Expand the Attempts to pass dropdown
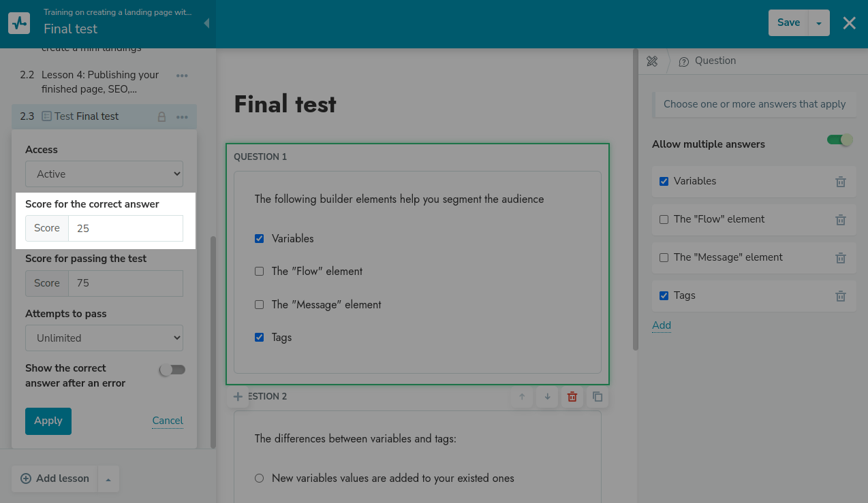Viewport: 868px width, 503px height. tap(104, 338)
